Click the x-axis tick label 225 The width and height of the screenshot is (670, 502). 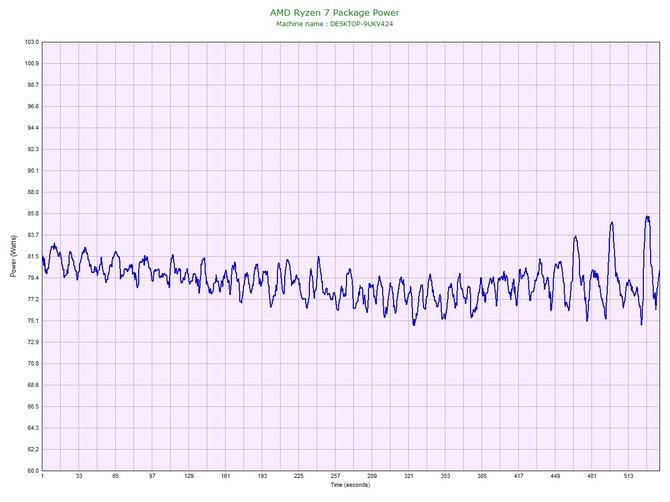click(x=299, y=476)
